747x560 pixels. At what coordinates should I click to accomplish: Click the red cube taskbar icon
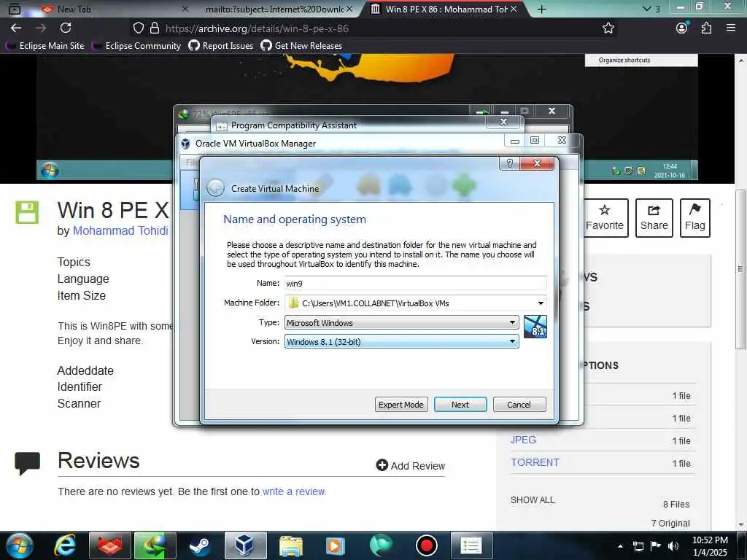click(111, 545)
